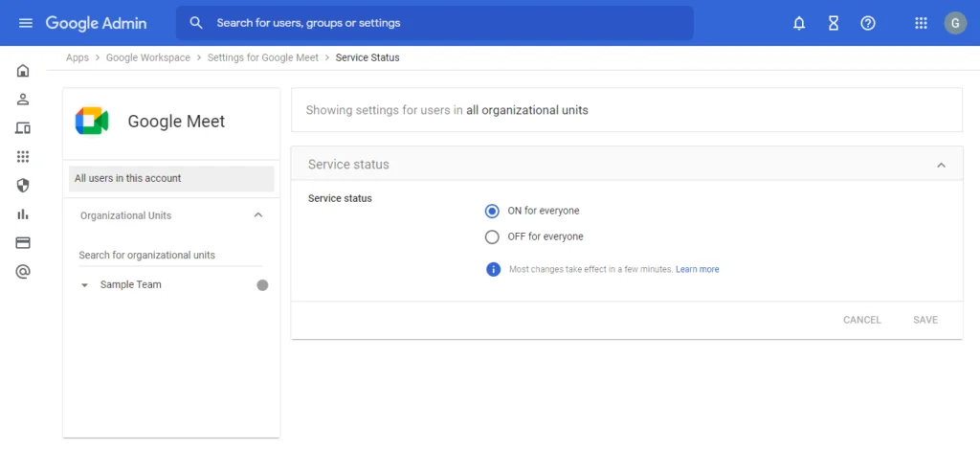The width and height of the screenshot is (980, 449).
Task: Open the main hamburger menu
Action: point(25,23)
